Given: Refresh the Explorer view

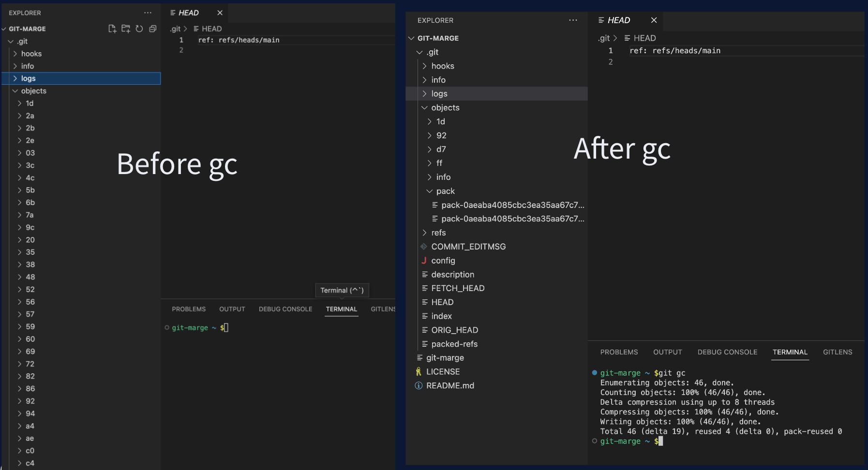Looking at the screenshot, I should pyautogui.click(x=139, y=29).
